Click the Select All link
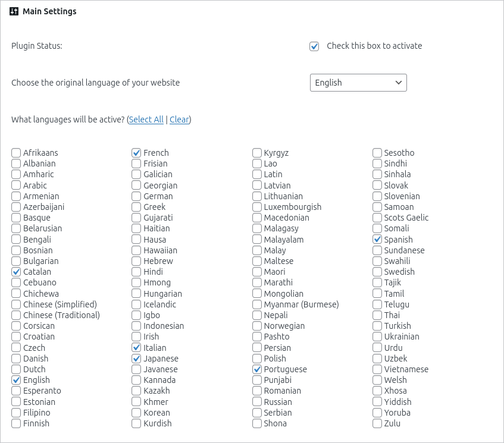The image size is (504, 443). click(146, 120)
